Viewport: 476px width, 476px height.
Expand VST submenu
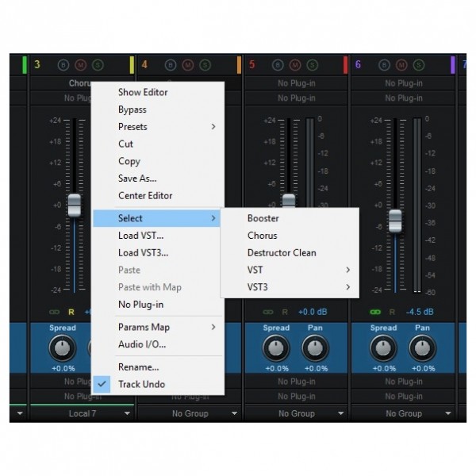coord(290,270)
